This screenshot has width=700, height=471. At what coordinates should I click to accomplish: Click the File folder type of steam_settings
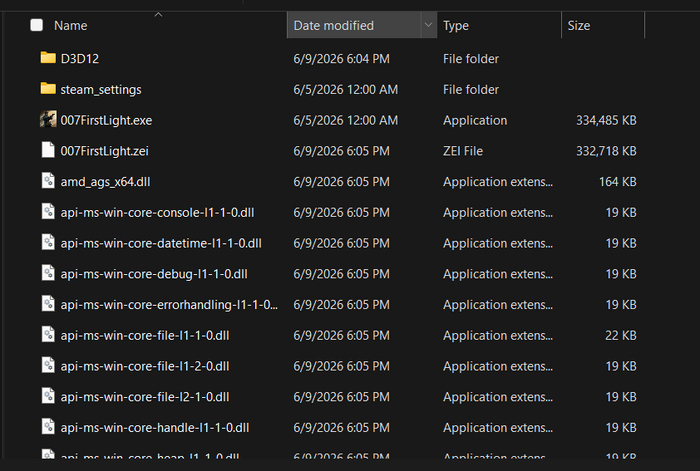tap(471, 90)
